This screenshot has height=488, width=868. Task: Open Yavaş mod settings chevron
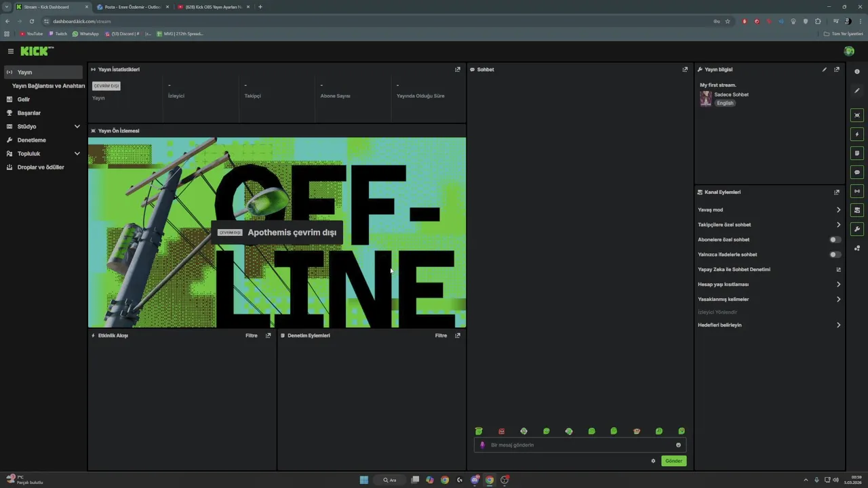pos(838,209)
